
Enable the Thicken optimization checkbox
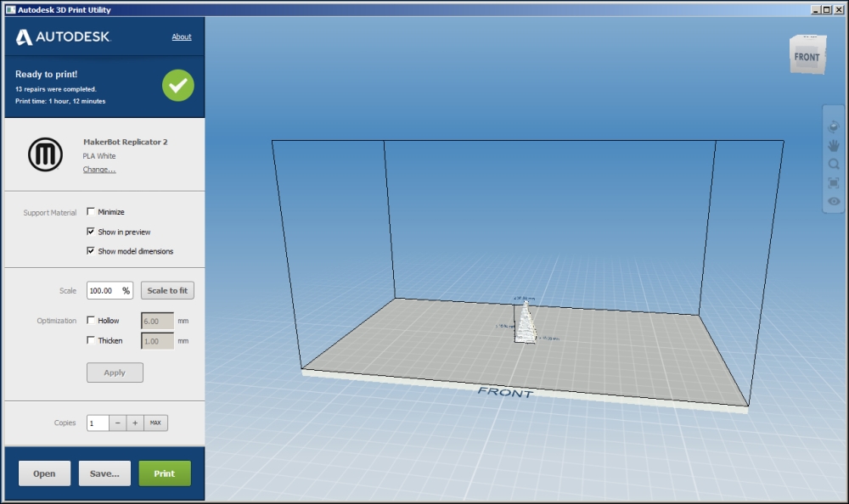(91, 340)
